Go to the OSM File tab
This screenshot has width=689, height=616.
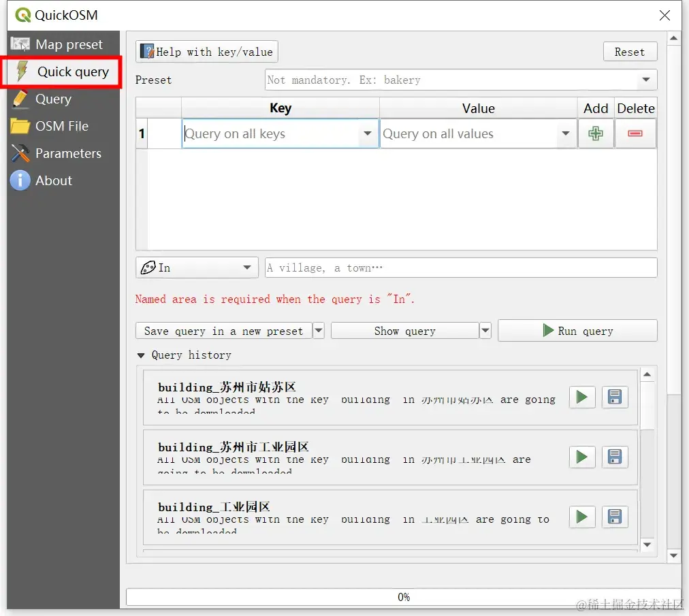tap(63, 126)
